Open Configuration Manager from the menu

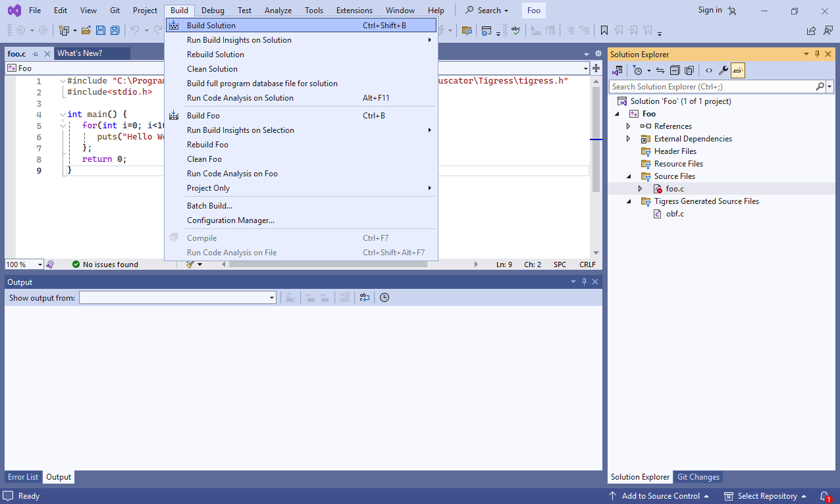[230, 220]
